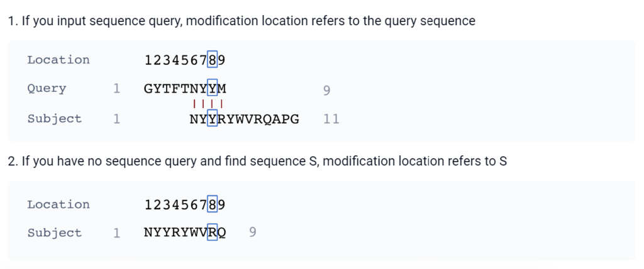Click the Query end position 9

click(326, 90)
